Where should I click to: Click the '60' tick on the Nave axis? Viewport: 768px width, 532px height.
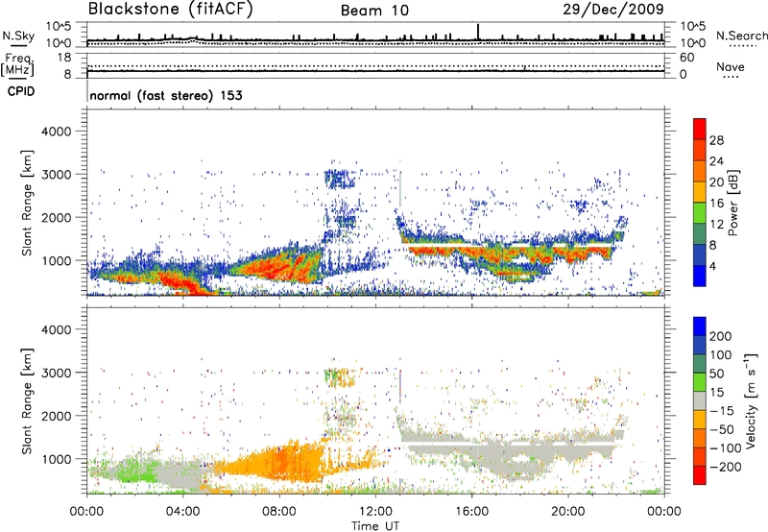[x=686, y=58]
